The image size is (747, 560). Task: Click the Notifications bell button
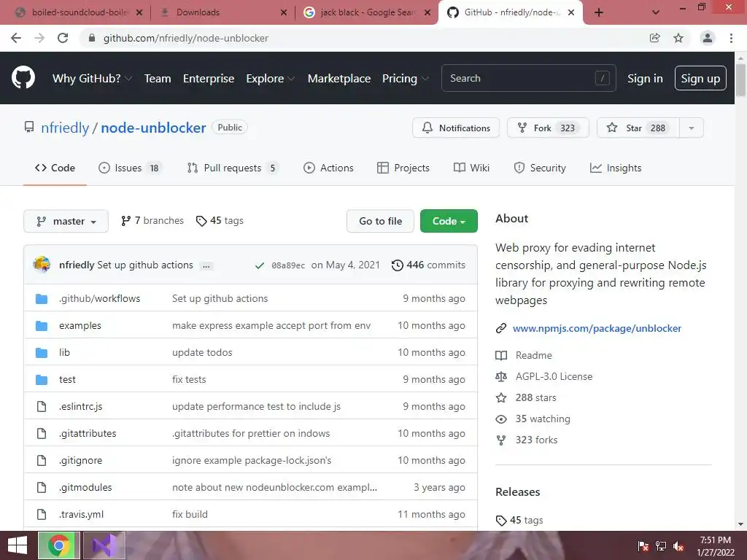pyautogui.click(x=456, y=128)
